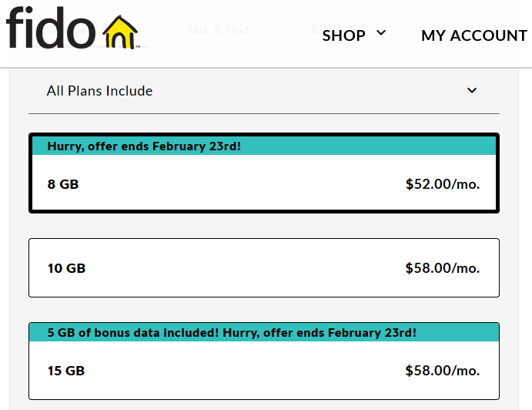Select the 8 GB plan label
The image size is (532, 410).
pyautogui.click(x=63, y=184)
